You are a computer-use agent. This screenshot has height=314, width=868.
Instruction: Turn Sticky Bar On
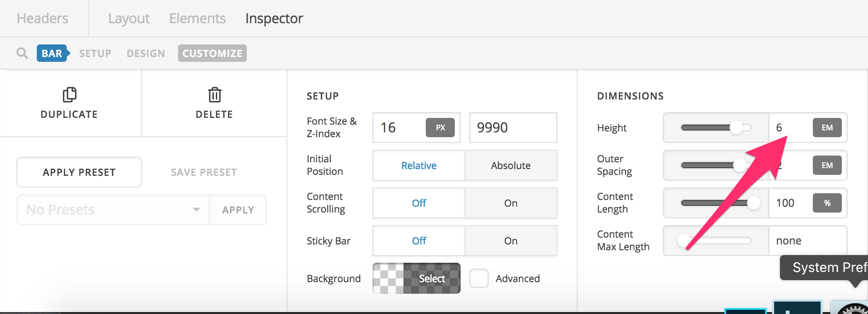510,241
